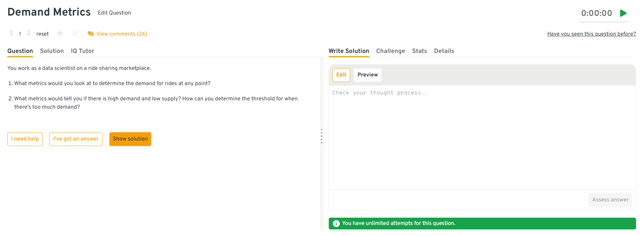Image resolution: width=644 pixels, height=236 pixels.
Task: Click 'Have you seen this question before?' link
Action: tap(591, 34)
